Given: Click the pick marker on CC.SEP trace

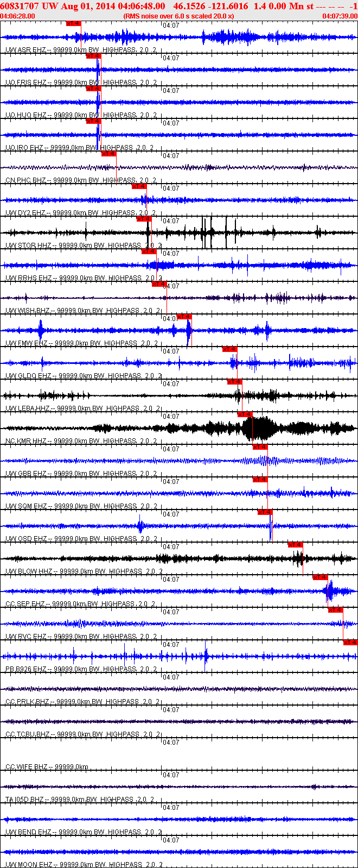Looking at the screenshot, I should [x=321, y=577].
